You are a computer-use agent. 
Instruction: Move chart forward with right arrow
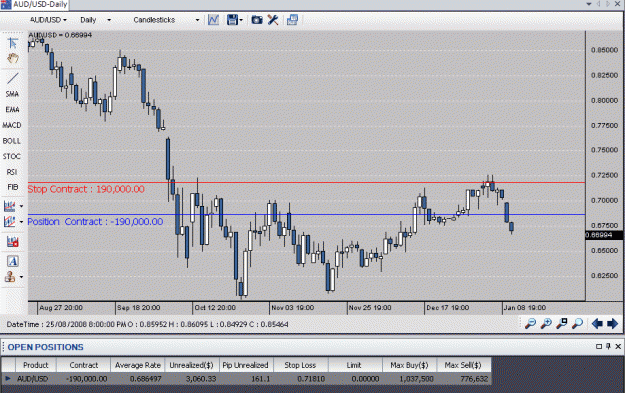[612, 323]
